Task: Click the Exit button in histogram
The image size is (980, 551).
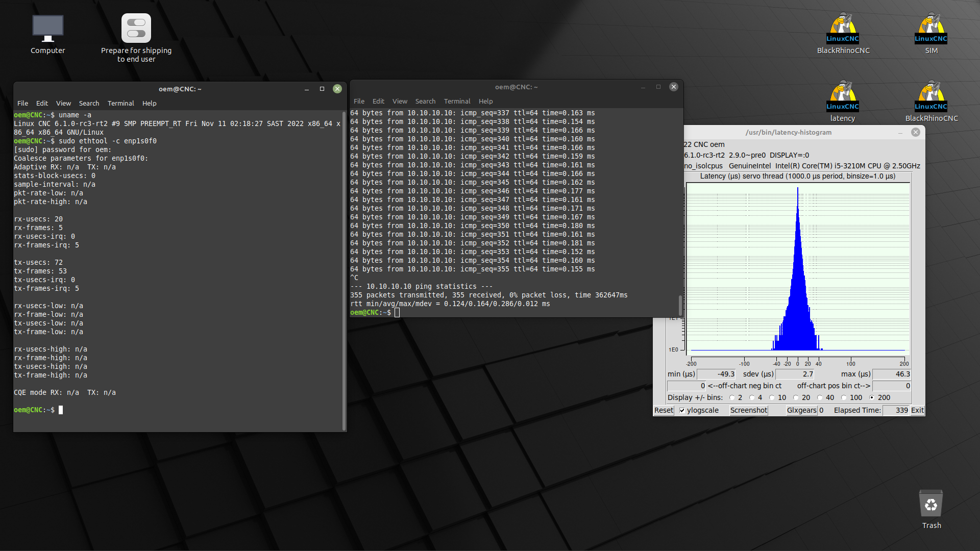Action: [917, 410]
